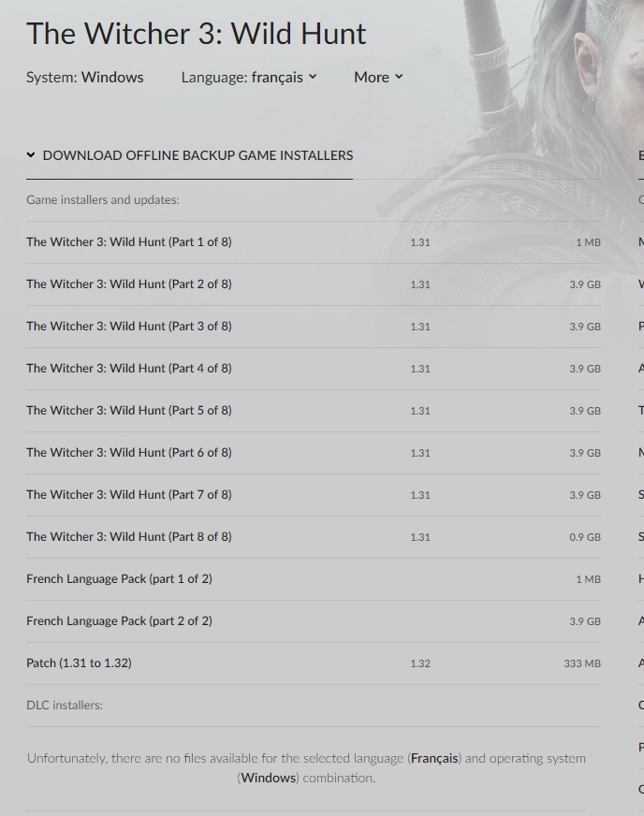This screenshot has width=644, height=816.
Task: Click bold Windows in the no-files message
Action: 269,778
